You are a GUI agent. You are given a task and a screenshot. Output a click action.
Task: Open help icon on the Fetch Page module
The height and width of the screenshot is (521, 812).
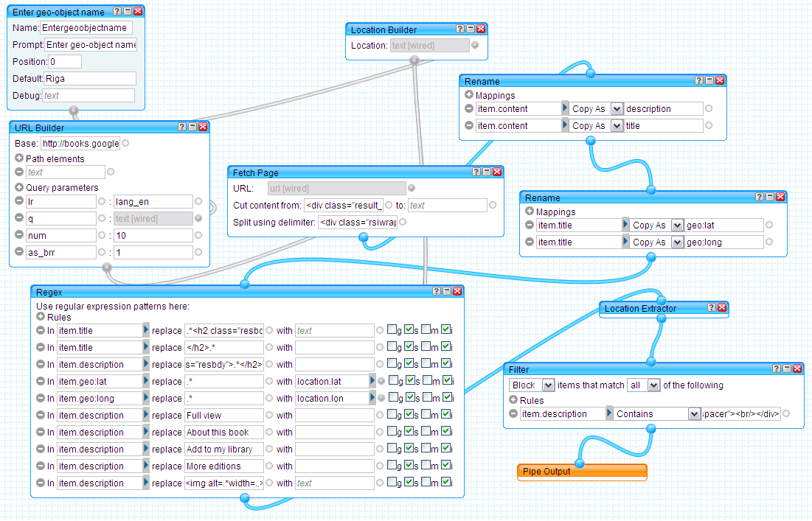point(476,172)
